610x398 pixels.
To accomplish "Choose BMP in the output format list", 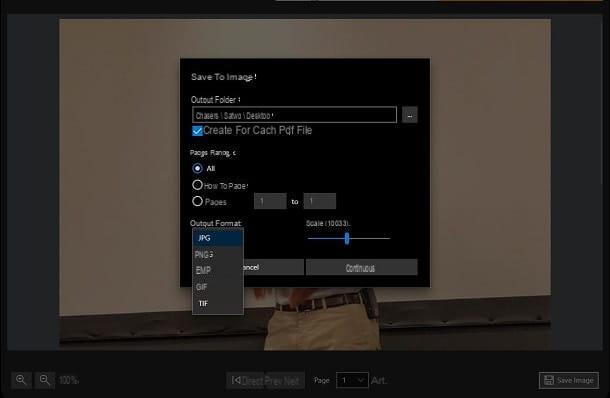I will (218, 270).
